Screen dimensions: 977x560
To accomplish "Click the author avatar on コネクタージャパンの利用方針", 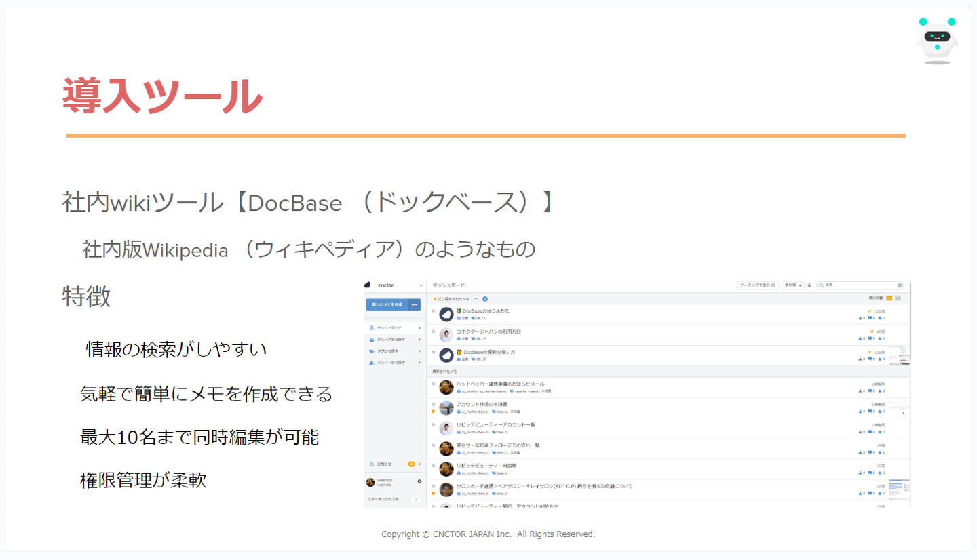I will click(x=446, y=334).
